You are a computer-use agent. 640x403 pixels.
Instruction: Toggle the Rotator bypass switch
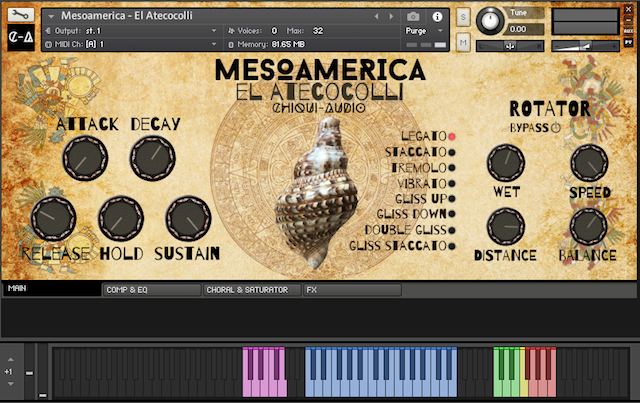tap(556, 127)
